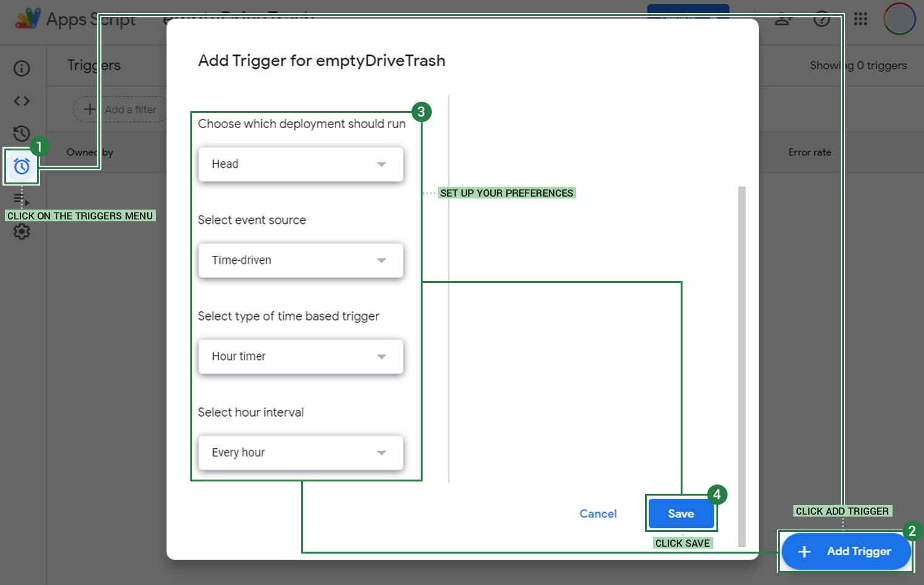Screen dimensions: 924x585
Task: Open the Google apps grid launcher
Action: [861, 19]
